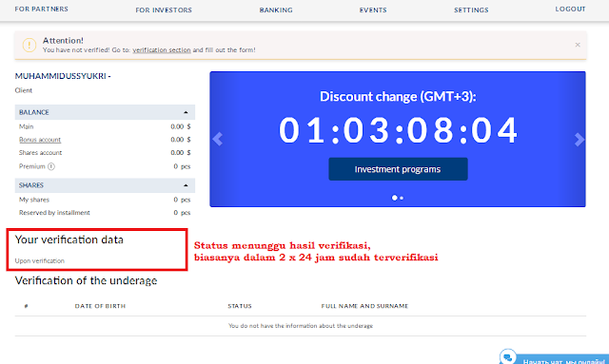The height and width of the screenshot is (364, 609).
Task: Select the first carousel dot
Action: tap(394, 198)
